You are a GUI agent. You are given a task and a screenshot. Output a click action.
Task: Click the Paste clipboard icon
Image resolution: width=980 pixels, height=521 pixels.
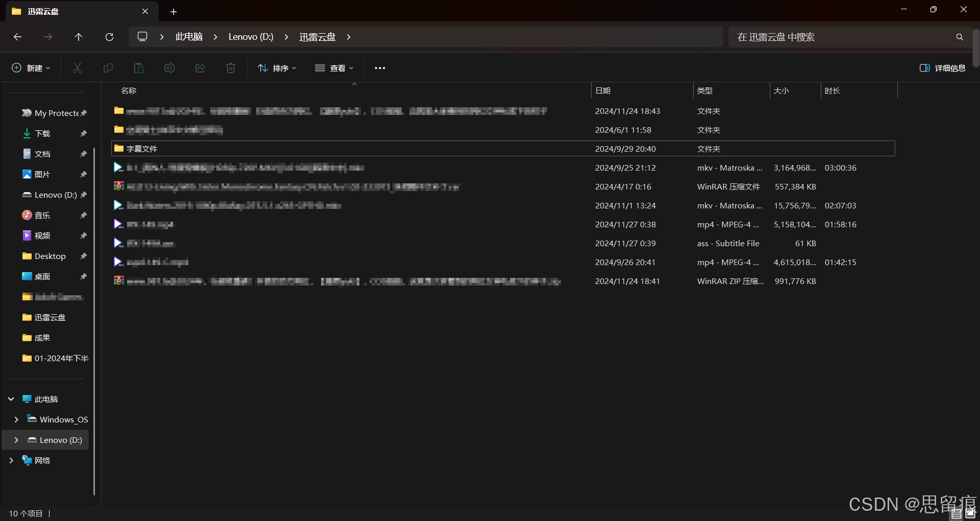click(x=139, y=68)
